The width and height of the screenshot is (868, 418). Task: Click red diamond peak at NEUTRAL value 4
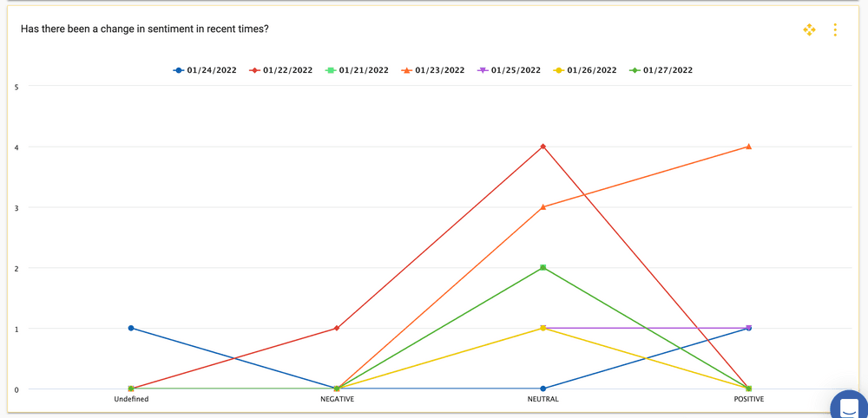(x=543, y=147)
